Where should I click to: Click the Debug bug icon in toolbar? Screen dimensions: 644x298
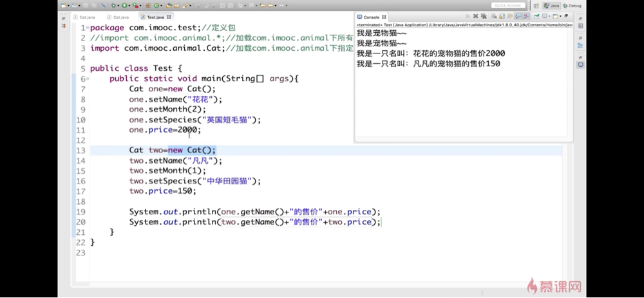coord(113,6)
